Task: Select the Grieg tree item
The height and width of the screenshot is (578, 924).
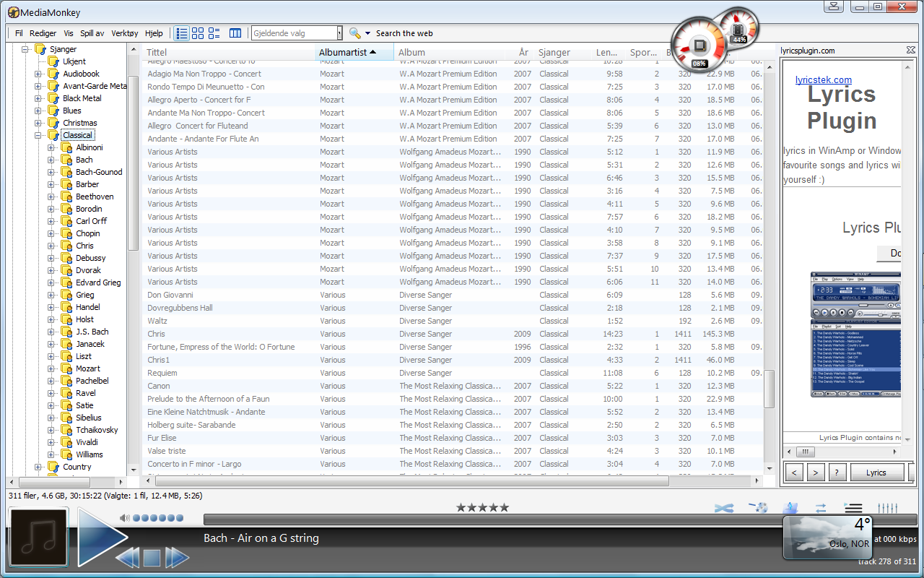Action: pyautogui.click(x=85, y=295)
